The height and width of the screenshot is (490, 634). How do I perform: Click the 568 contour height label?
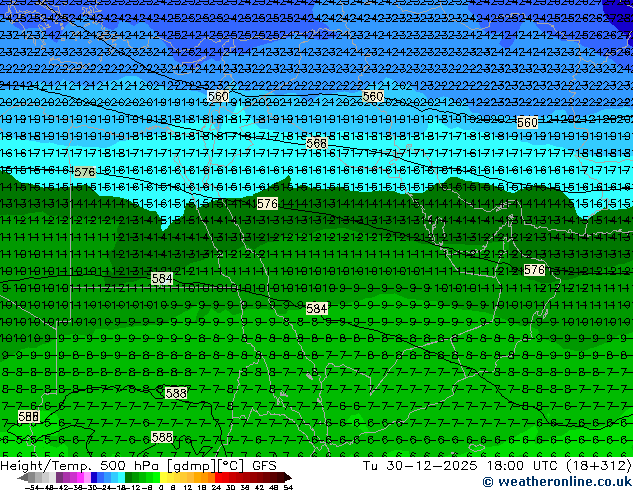[x=317, y=143]
